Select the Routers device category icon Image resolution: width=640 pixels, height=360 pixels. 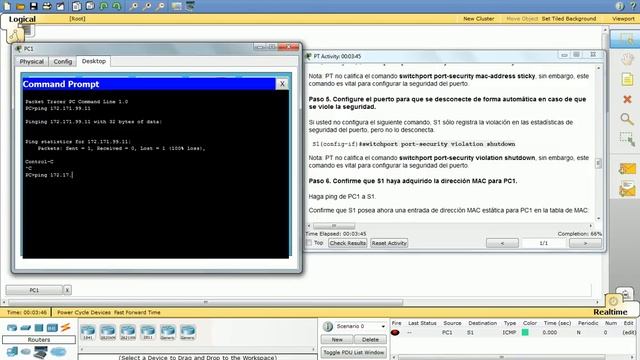12,328
